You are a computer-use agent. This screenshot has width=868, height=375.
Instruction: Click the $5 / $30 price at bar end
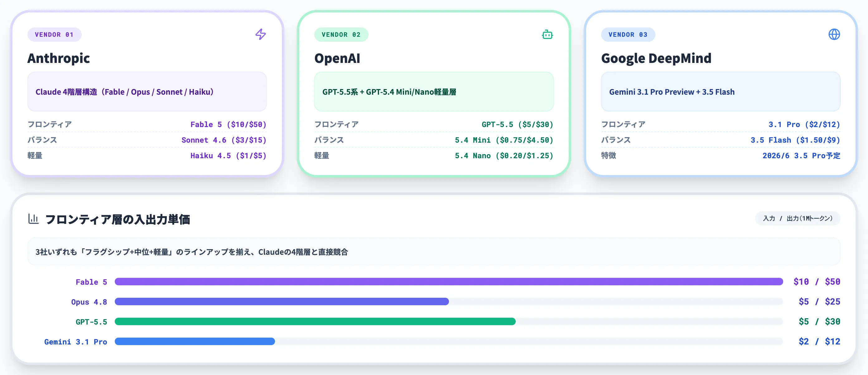(819, 321)
